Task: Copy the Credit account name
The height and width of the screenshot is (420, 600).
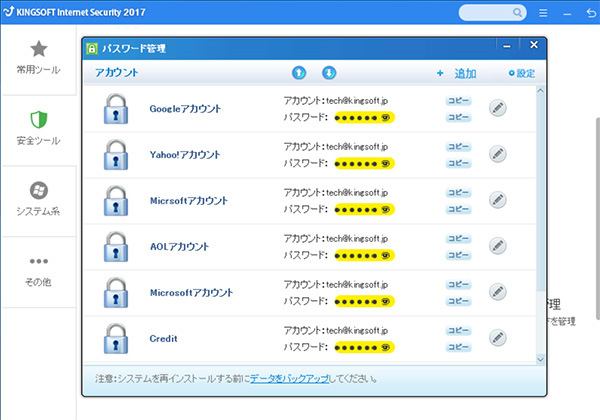Action: (x=458, y=330)
